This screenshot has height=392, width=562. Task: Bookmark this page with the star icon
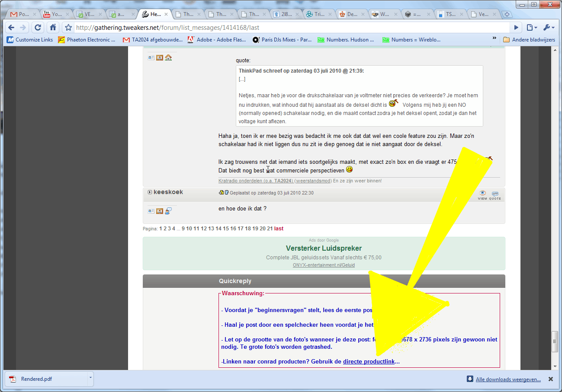(x=68, y=28)
